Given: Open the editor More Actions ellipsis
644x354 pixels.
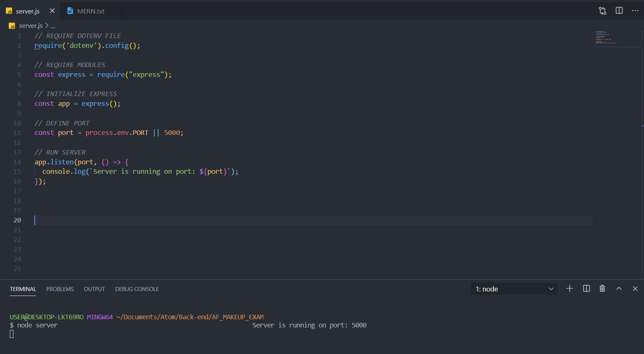Looking at the screenshot, I should (635, 11).
